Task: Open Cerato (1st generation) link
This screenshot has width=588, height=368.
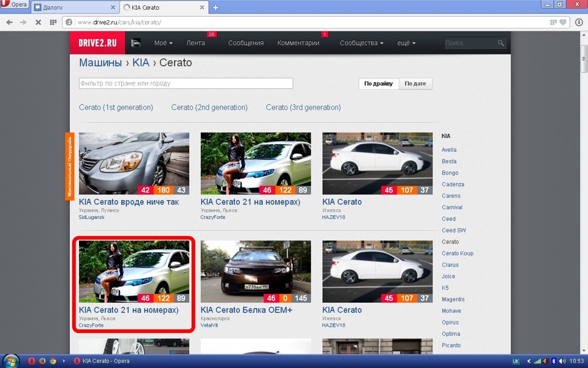Action: (116, 107)
